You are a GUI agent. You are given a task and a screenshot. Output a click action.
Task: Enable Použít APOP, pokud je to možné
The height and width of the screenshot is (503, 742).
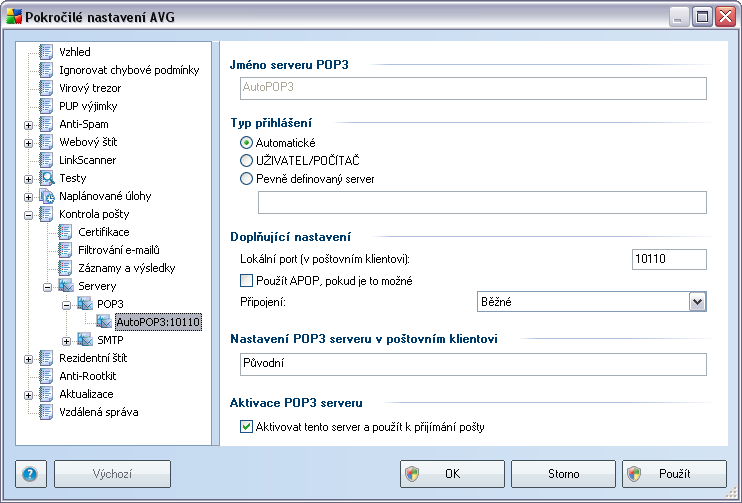click(246, 281)
